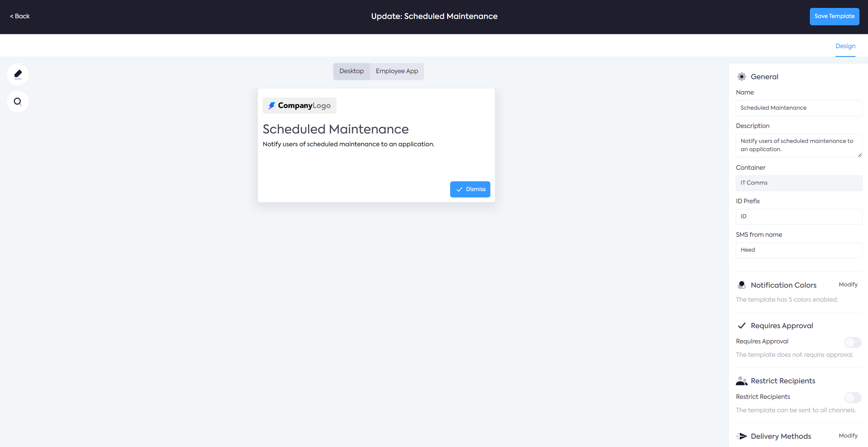Switch to the Desktop preview tab
The width and height of the screenshot is (868, 447).
point(351,71)
